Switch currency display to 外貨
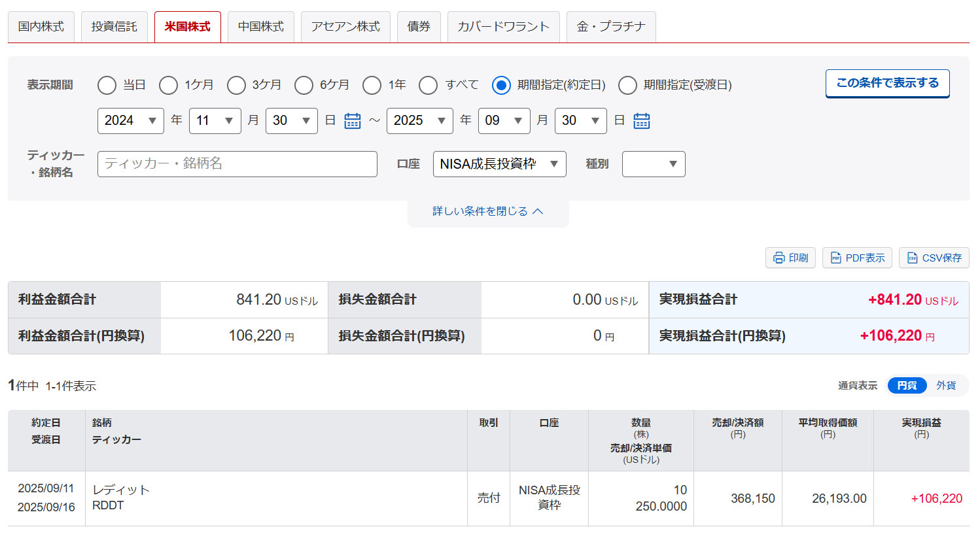The width and height of the screenshot is (980, 542). point(945,386)
